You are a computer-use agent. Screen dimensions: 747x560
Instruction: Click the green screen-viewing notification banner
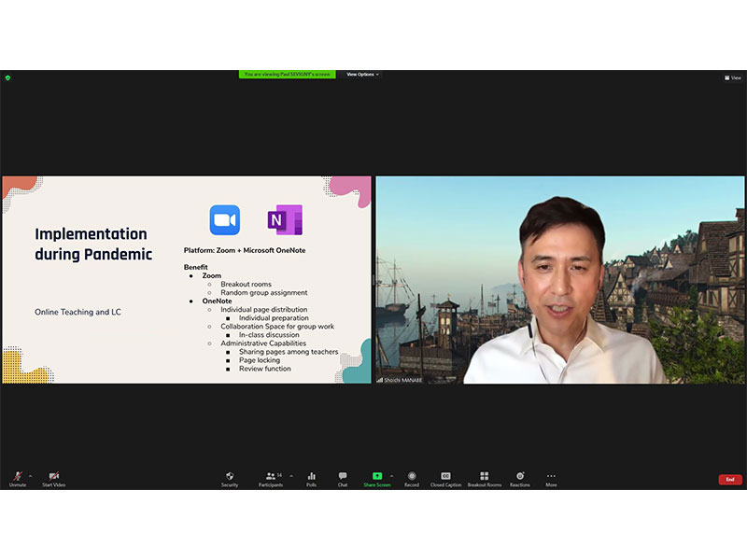287,75
